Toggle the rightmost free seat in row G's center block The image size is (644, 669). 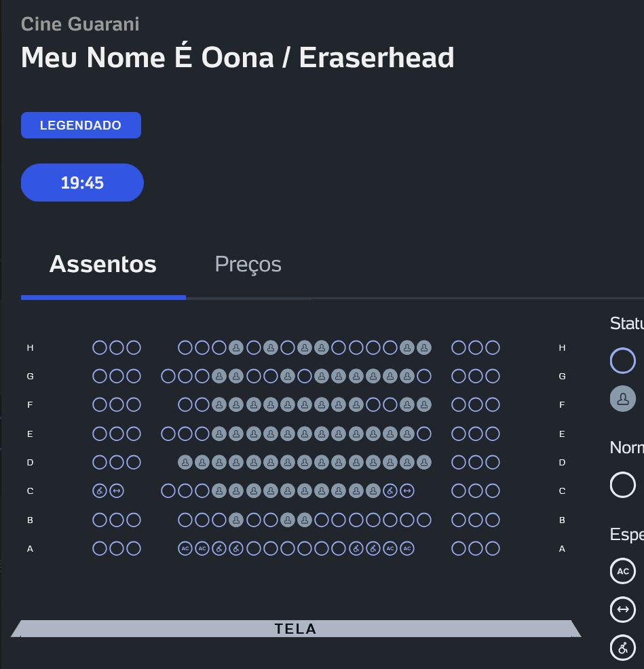(424, 376)
